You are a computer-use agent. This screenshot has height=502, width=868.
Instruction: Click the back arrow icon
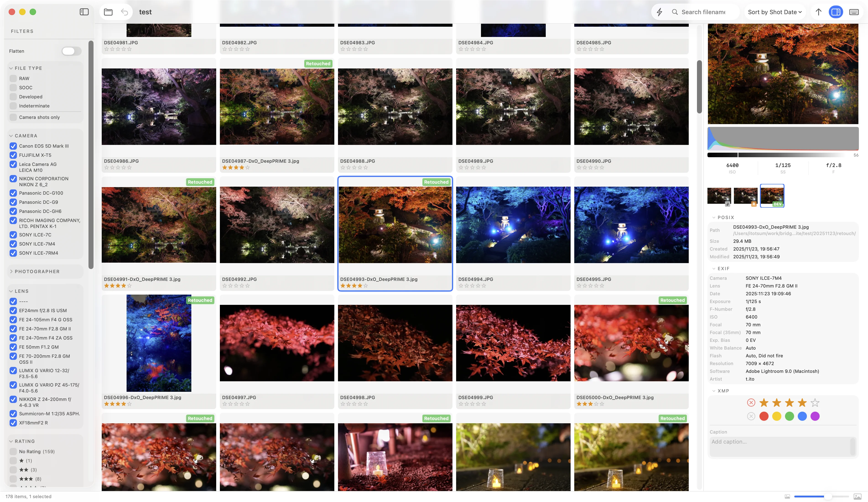[x=124, y=12]
